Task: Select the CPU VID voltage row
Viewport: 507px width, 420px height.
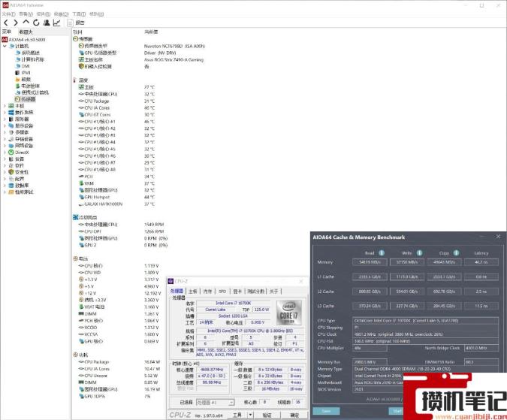Action: click(x=119, y=273)
